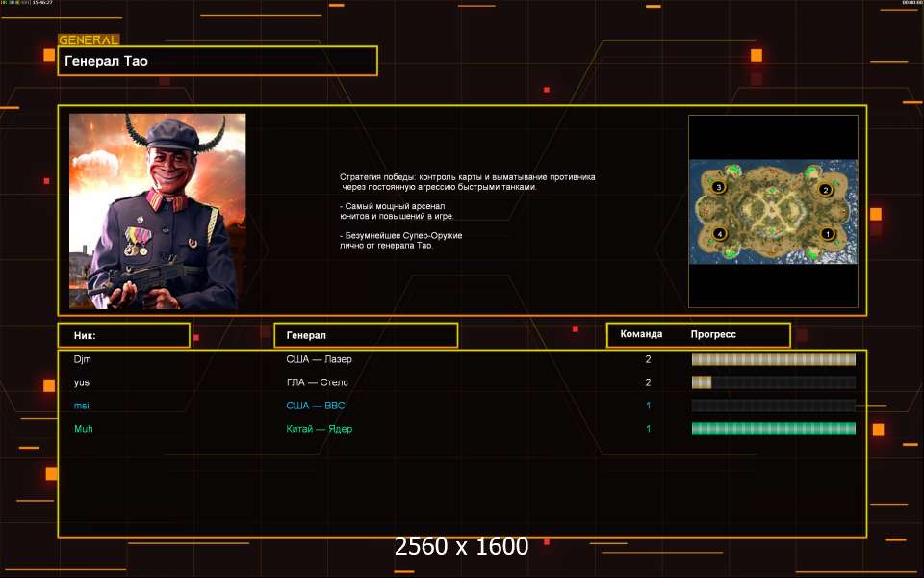Click msi's empty progress bar

tap(774, 406)
